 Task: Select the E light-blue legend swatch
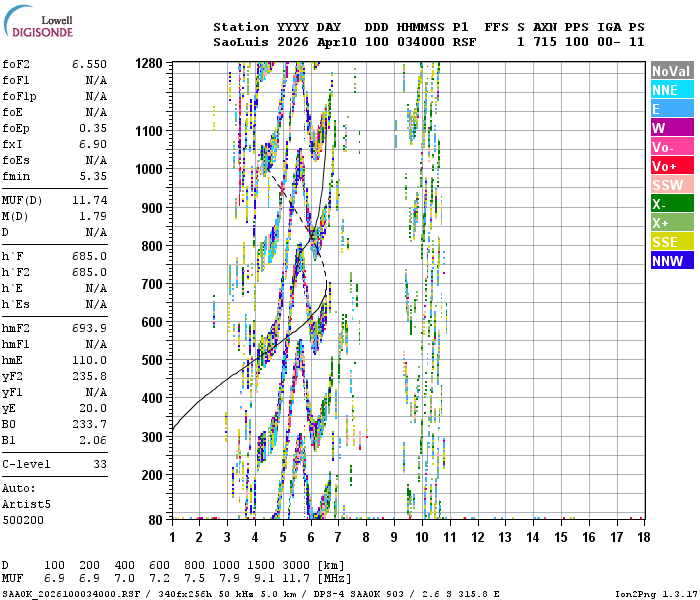click(x=672, y=109)
